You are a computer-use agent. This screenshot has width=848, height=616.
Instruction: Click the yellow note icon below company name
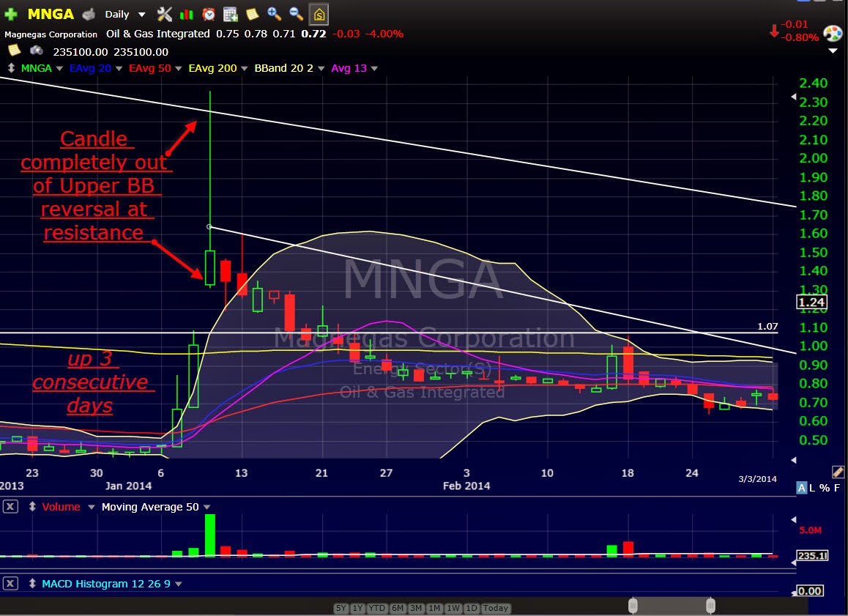pyautogui.click(x=15, y=51)
